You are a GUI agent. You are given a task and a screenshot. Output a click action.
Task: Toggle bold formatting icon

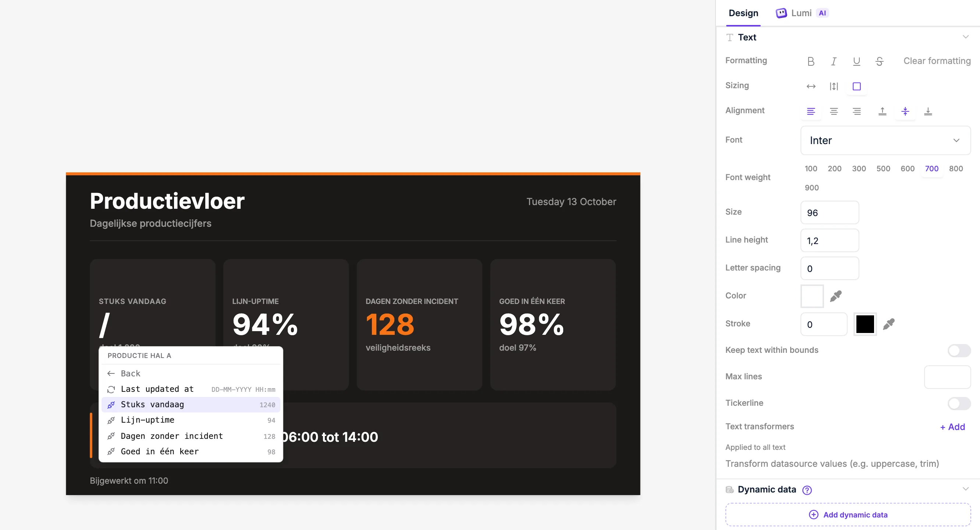[811, 61]
